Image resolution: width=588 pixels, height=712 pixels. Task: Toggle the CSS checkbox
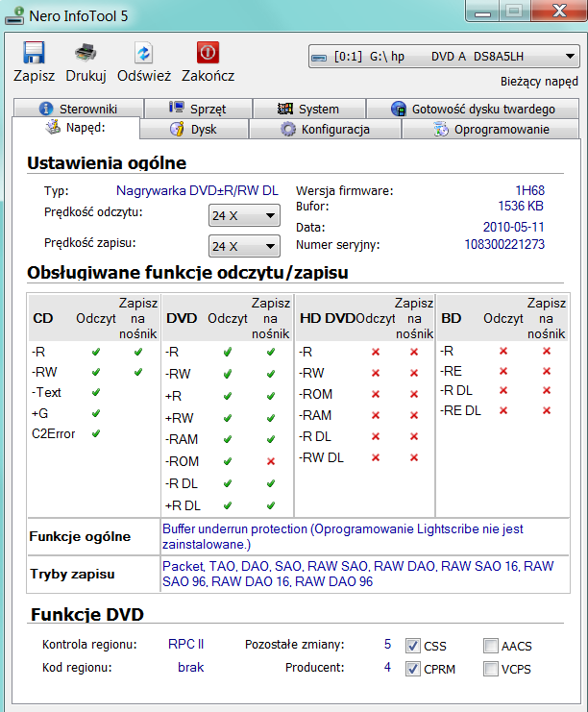pos(412,646)
